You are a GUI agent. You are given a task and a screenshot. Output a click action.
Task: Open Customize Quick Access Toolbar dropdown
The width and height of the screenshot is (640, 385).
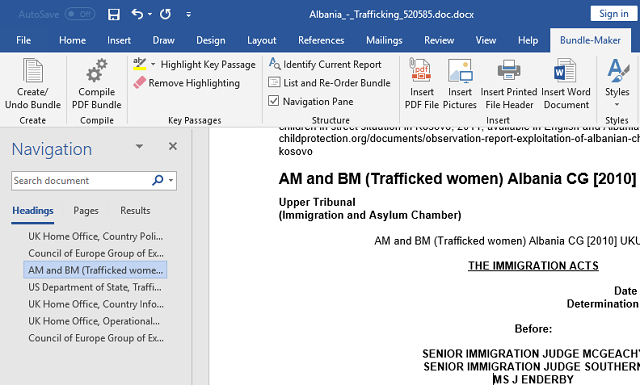coord(189,14)
